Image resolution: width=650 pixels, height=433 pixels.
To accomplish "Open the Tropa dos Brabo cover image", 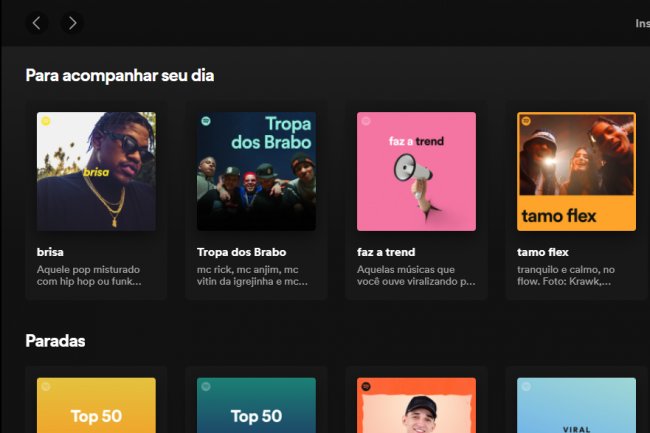I will [x=256, y=171].
